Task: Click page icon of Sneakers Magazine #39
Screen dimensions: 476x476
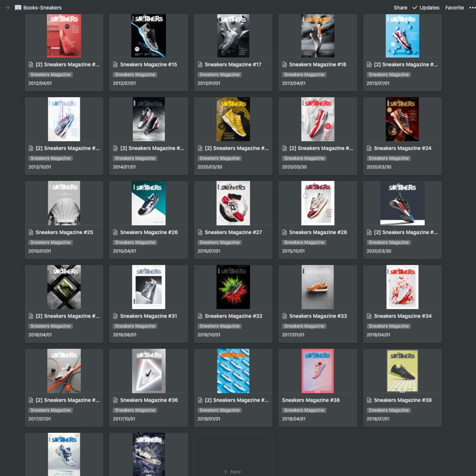Action: pos(369,400)
